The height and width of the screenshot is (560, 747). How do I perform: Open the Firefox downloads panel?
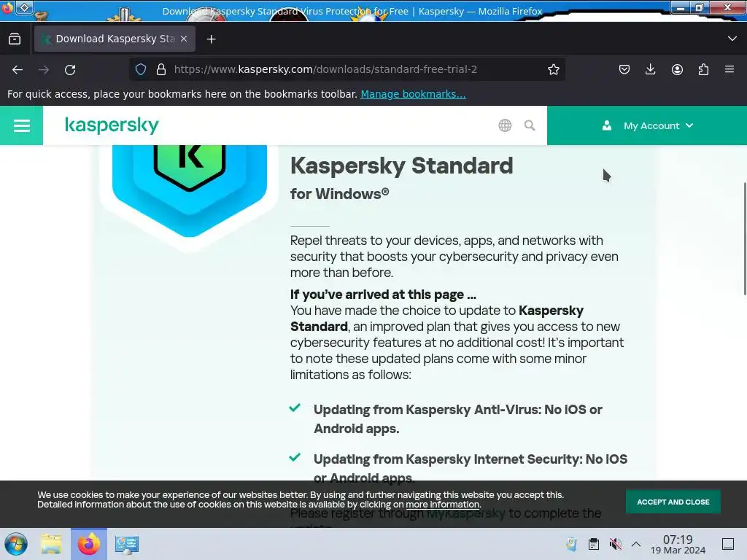(650, 69)
